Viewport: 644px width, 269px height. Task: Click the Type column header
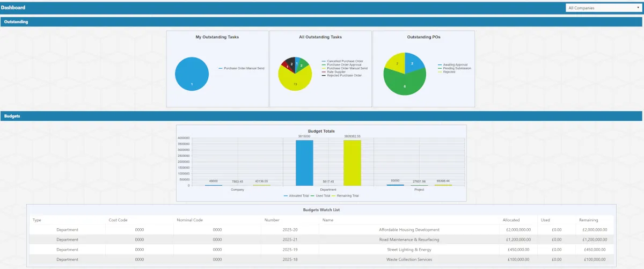point(37,220)
